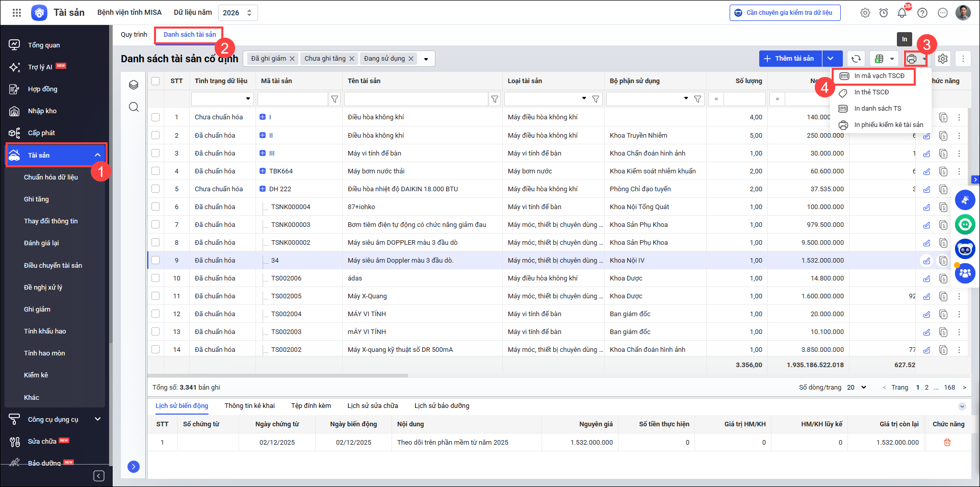Click the Thêm tài sản button
This screenshot has height=487, width=980.
coord(790,59)
